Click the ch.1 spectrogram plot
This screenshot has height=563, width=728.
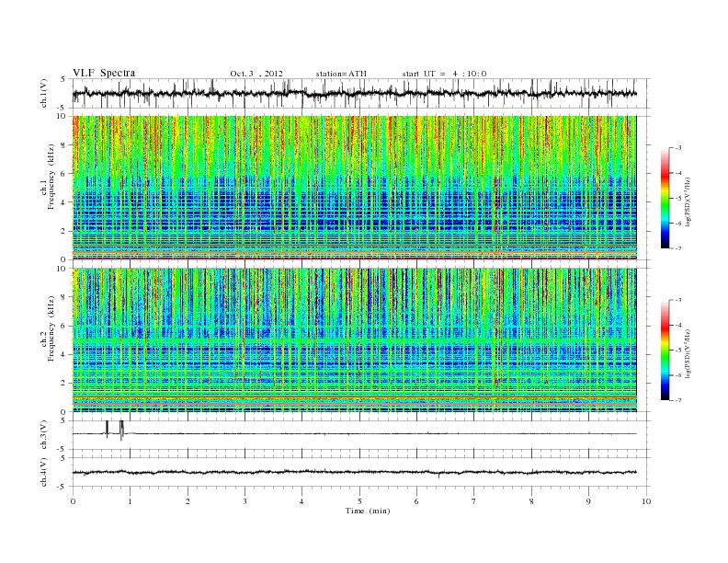tap(355, 188)
